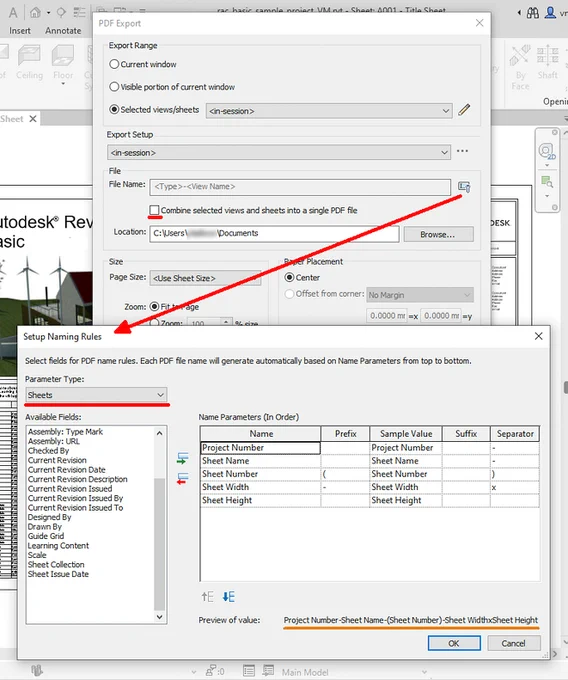
Task: Click the Ceiling tool in the ribbon
Action: pyautogui.click(x=29, y=63)
